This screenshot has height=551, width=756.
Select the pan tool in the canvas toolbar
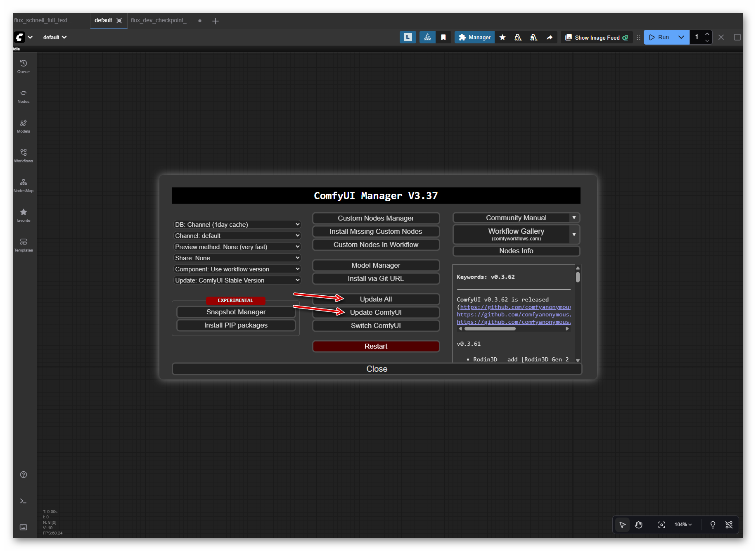pos(639,525)
